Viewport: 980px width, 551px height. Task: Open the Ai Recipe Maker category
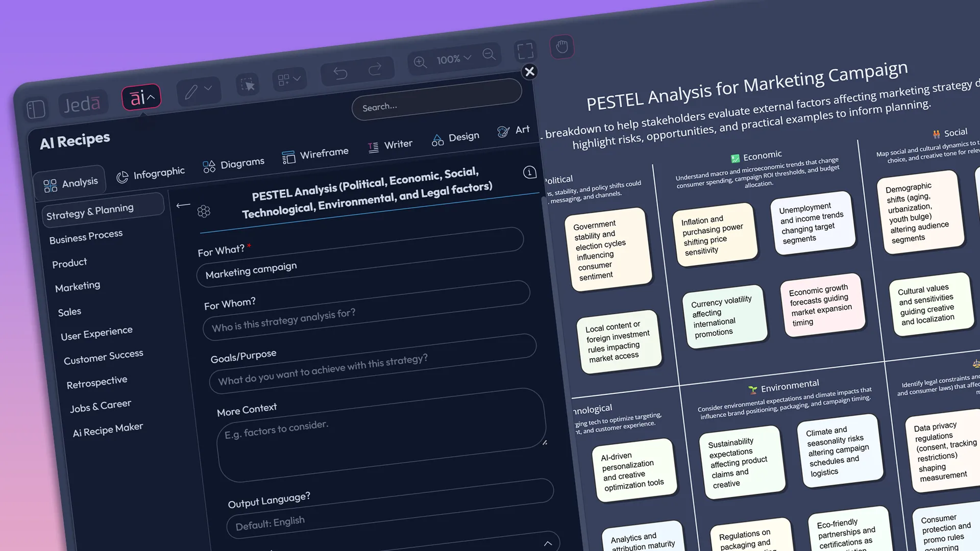click(108, 430)
